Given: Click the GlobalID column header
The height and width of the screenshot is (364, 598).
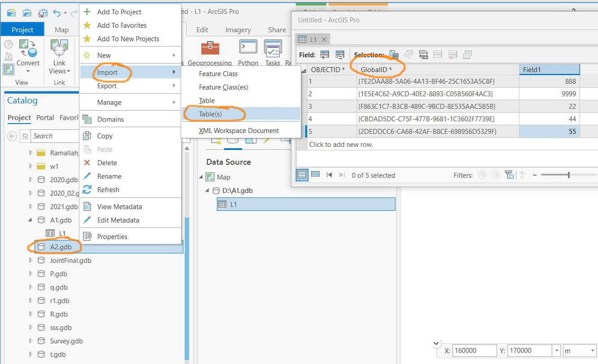Looking at the screenshot, I should click(438, 69).
